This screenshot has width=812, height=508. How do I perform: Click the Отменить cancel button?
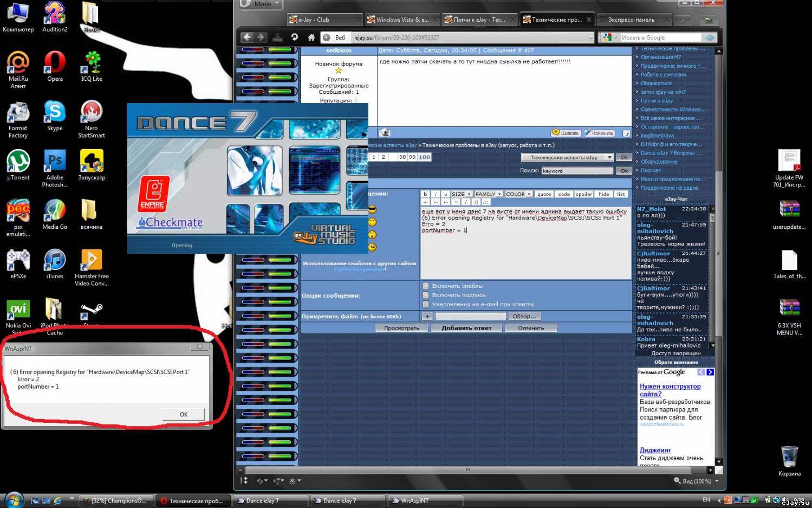pyautogui.click(x=531, y=328)
